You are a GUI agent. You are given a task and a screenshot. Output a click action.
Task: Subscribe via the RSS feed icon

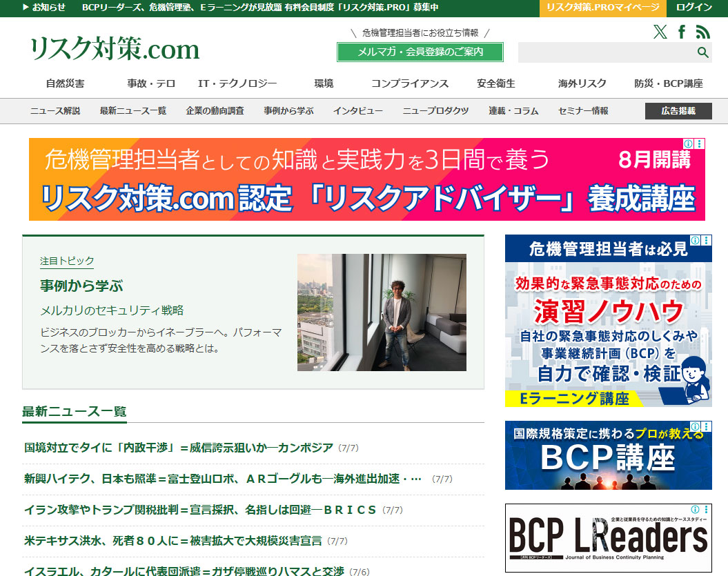(x=702, y=32)
